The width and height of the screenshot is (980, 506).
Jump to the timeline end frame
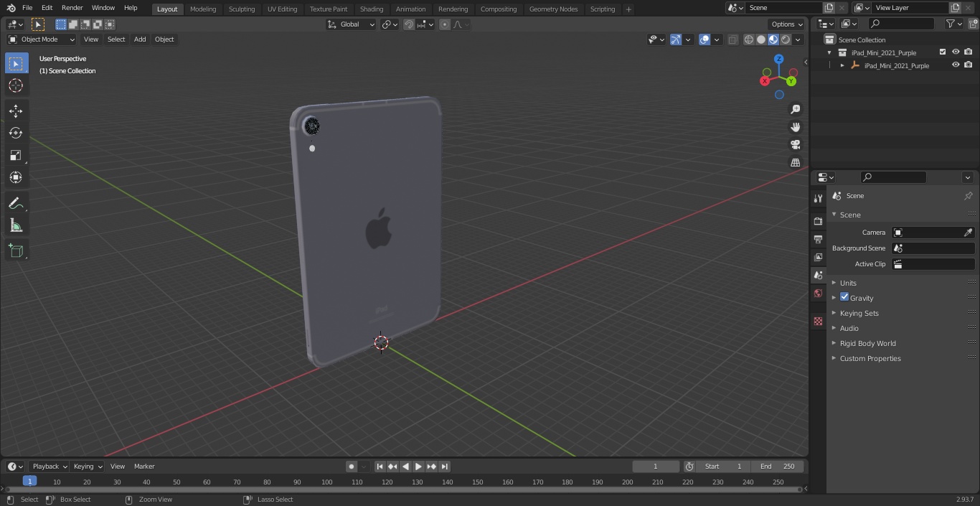445,467
